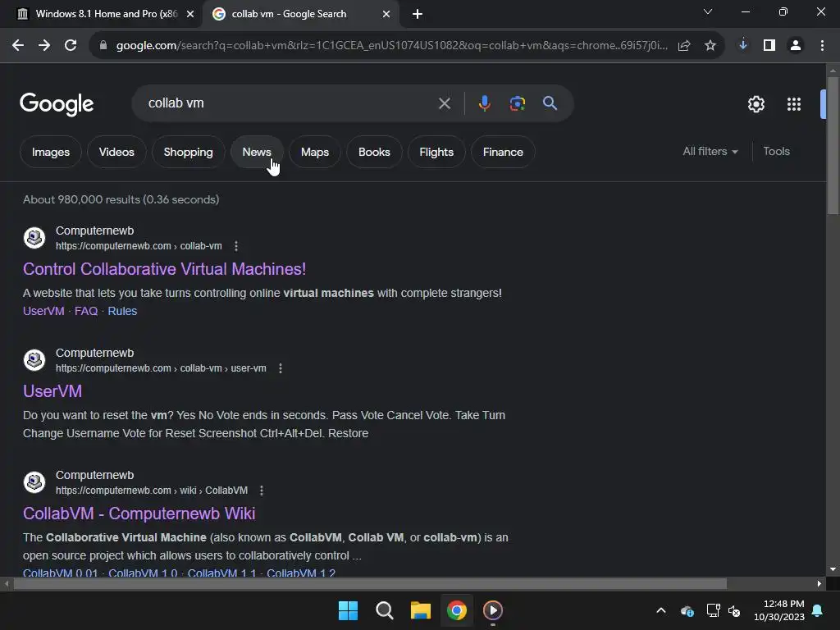
Task: Open Chrome profile avatar
Action: click(796, 46)
